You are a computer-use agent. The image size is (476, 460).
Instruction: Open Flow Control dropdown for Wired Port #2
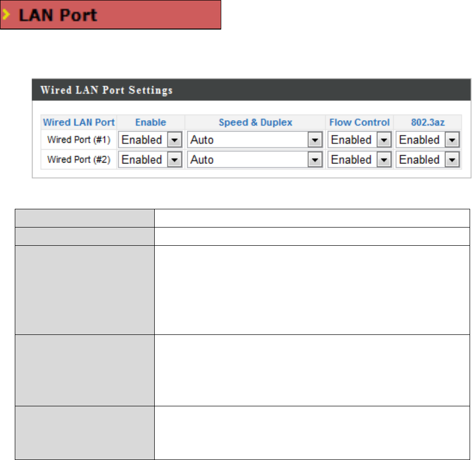tap(384, 160)
